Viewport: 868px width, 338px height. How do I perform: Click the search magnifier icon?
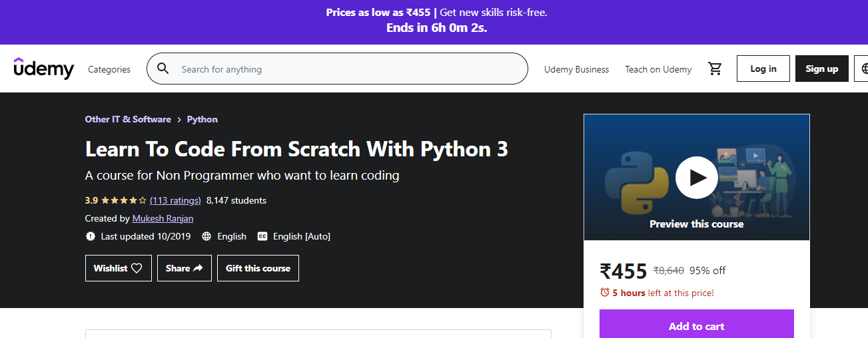tap(163, 69)
